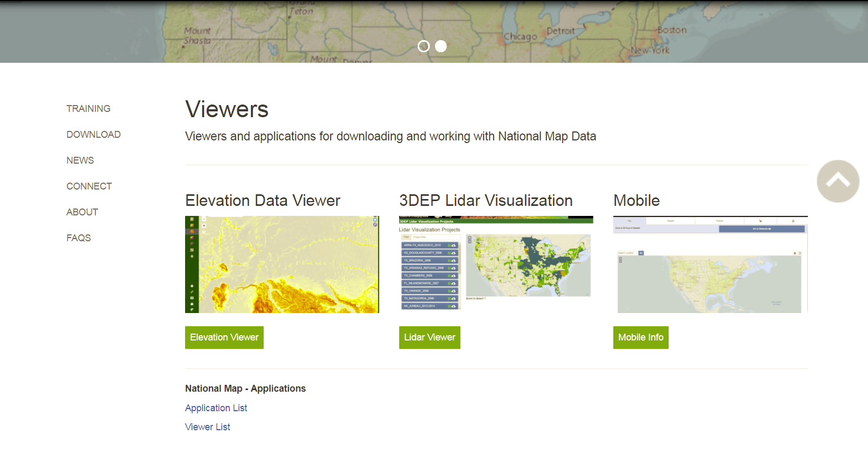868x464 pixels.
Task: Open the Training menu item
Action: point(89,109)
